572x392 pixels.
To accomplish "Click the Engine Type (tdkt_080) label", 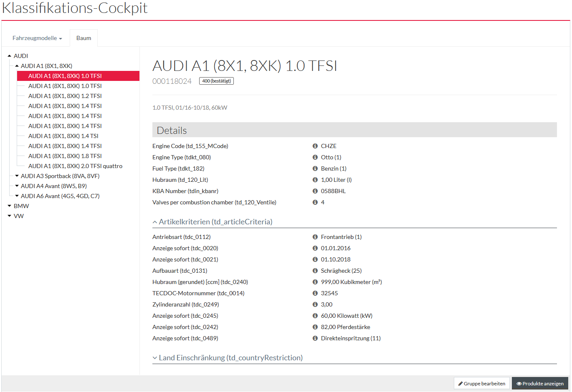I will (182, 157).
